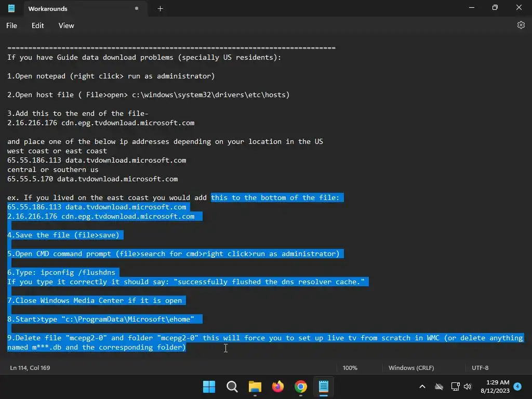Click Notepad icon in taskbar
Image resolution: width=532 pixels, height=399 pixels.
pyautogui.click(x=324, y=387)
